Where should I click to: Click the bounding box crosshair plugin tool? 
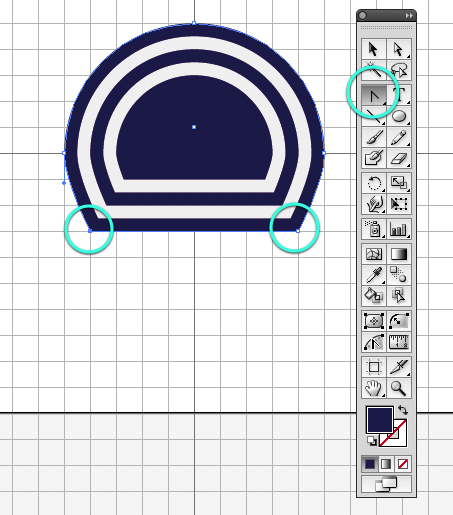click(x=374, y=321)
